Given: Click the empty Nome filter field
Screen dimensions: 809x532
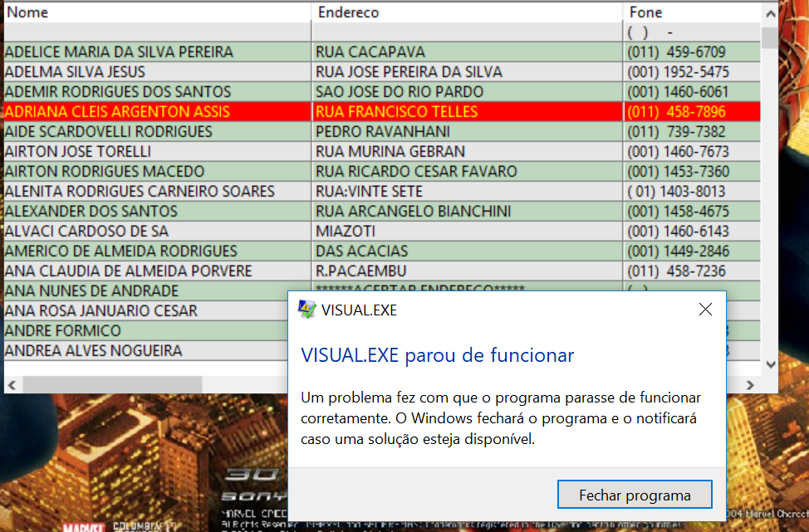Looking at the screenshot, I should click(157, 32).
